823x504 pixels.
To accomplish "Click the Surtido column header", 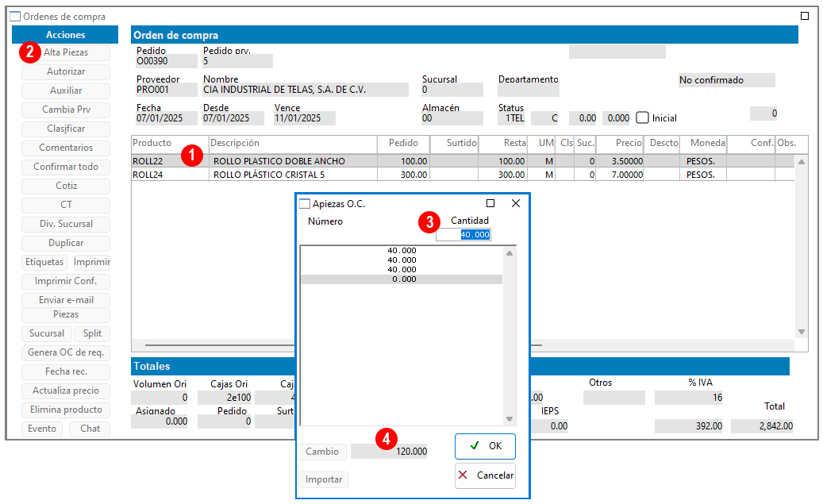I will point(454,143).
